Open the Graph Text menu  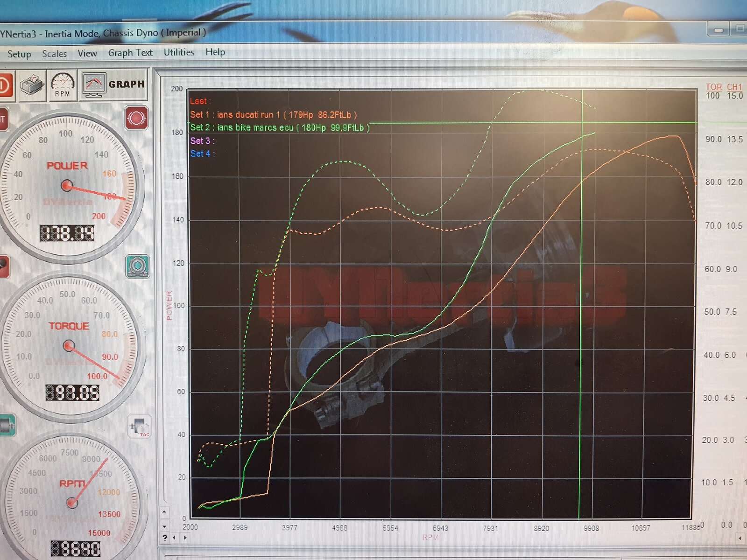point(130,53)
